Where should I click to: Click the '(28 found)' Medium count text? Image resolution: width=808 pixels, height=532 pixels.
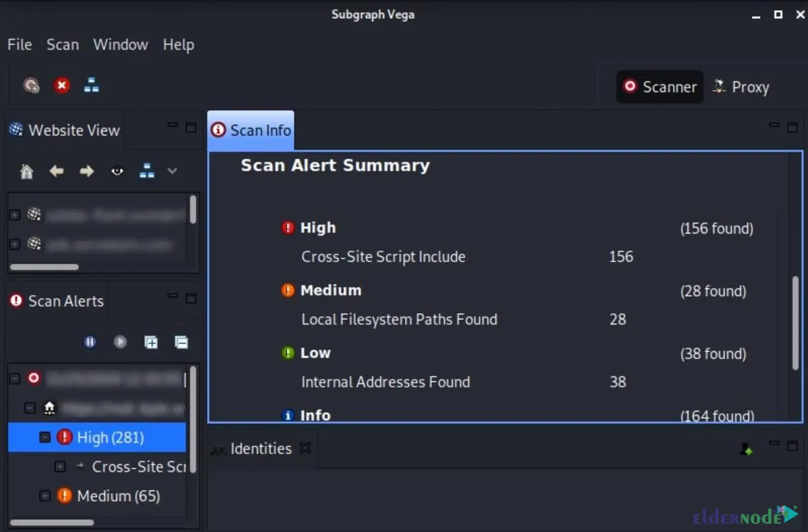point(713,291)
